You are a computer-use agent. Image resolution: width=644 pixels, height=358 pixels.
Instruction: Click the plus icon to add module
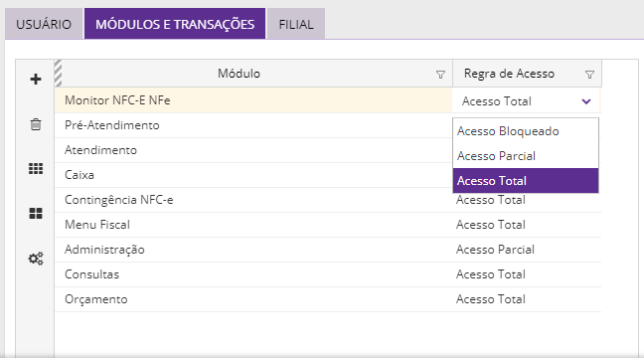click(x=36, y=79)
